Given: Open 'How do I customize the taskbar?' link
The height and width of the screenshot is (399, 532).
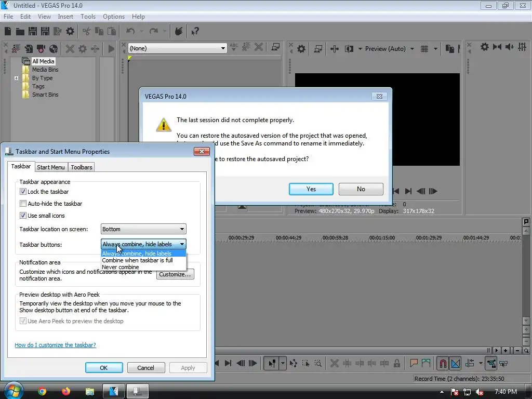Looking at the screenshot, I should tap(55, 345).
